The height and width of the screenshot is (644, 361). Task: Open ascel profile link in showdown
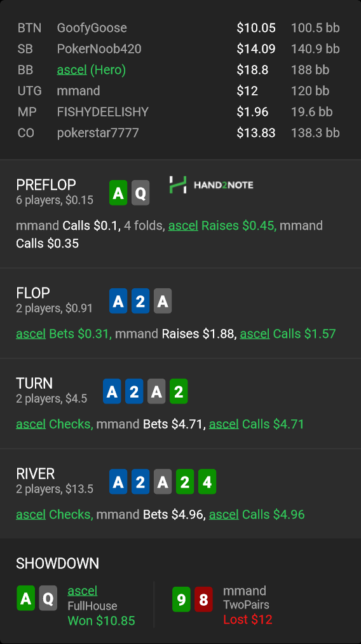pyautogui.click(x=83, y=591)
